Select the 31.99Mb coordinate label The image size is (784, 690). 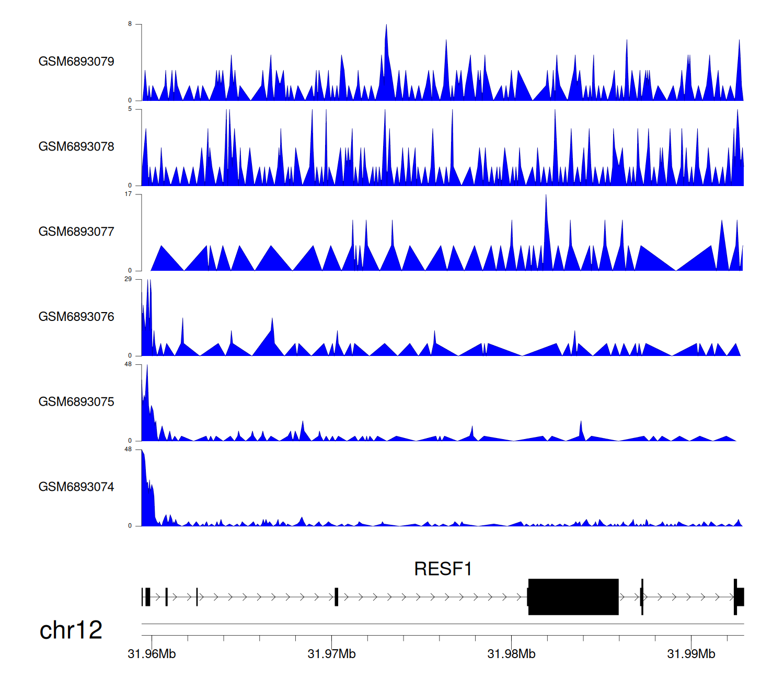click(x=691, y=654)
